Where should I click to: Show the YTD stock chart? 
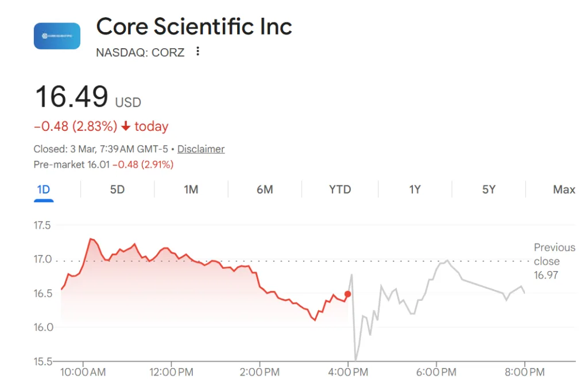pos(339,189)
